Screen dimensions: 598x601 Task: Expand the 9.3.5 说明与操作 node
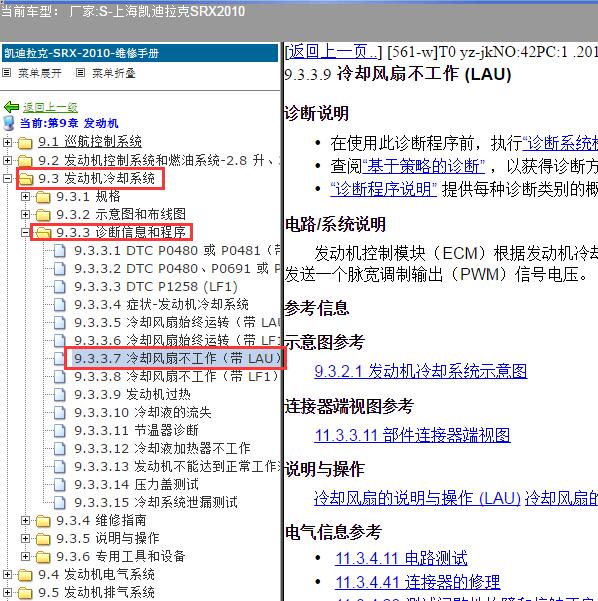click(25, 538)
